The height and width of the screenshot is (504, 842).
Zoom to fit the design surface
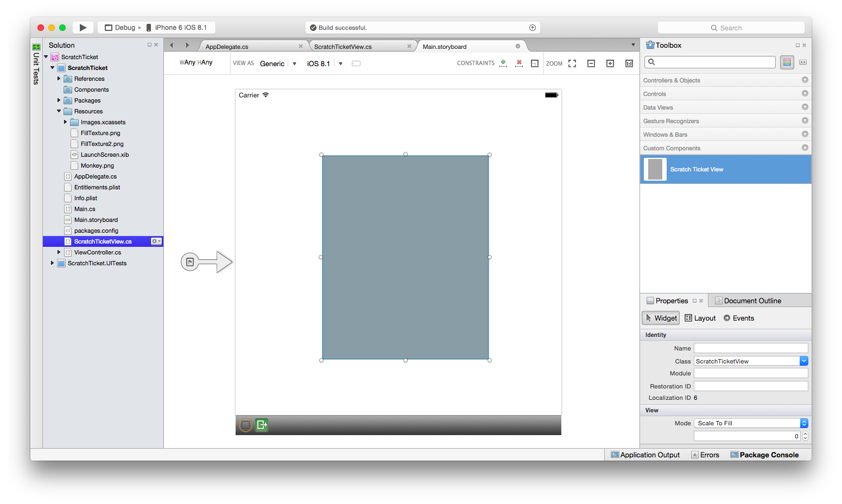coord(572,63)
